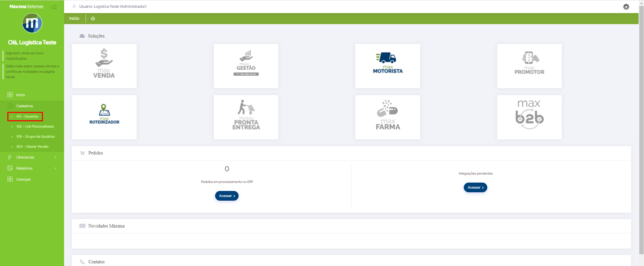The image size is (644, 266).
Task: Click the Máxima round logo avatar
Action: click(x=32, y=23)
